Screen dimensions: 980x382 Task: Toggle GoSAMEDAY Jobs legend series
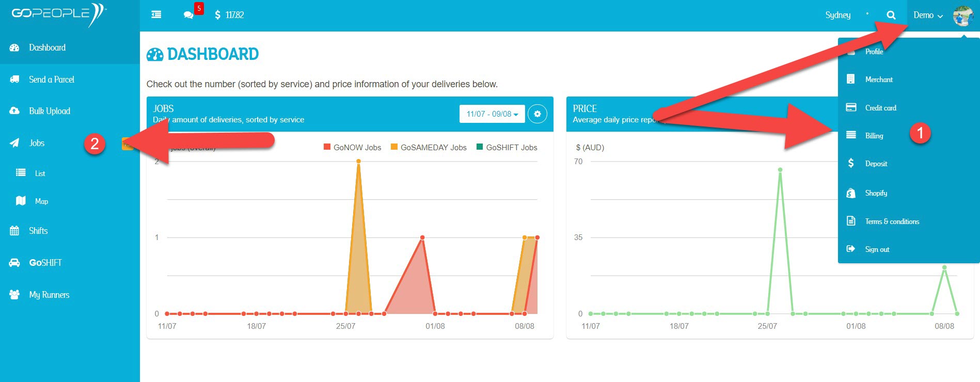pos(429,147)
